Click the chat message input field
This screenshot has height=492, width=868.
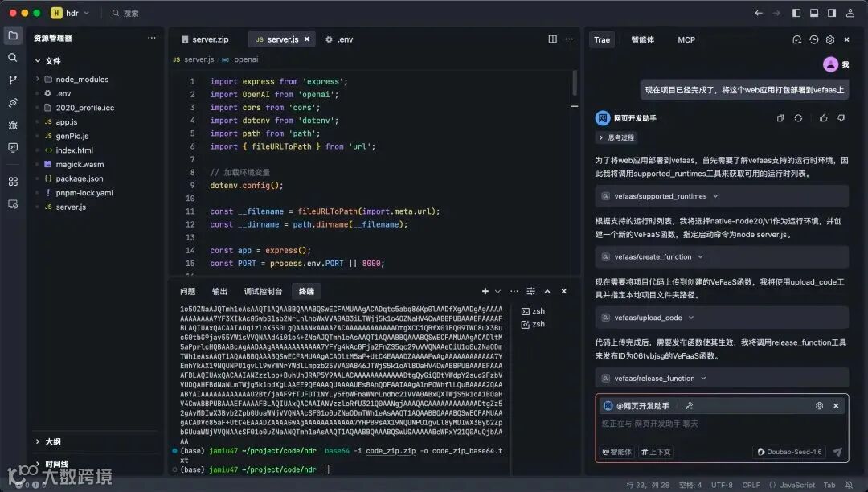[721, 424]
